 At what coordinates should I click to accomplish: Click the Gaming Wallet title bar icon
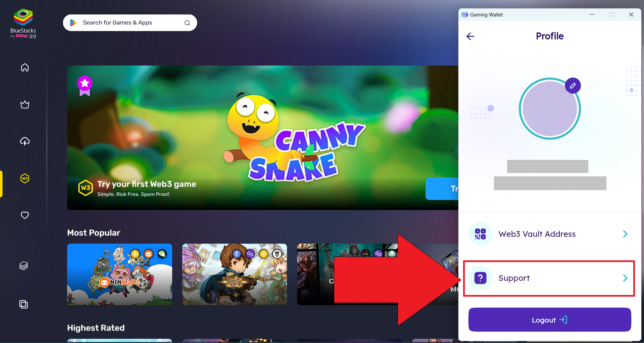click(465, 14)
